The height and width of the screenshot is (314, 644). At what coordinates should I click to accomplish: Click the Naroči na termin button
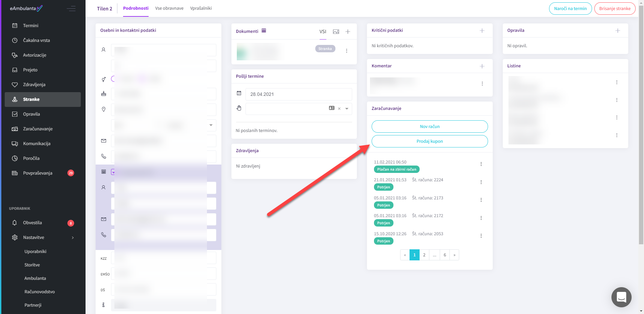tap(570, 9)
